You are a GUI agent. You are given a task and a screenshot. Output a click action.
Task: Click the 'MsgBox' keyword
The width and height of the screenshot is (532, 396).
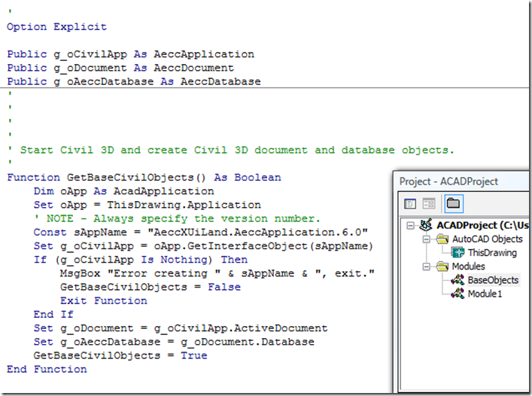pos(80,273)
